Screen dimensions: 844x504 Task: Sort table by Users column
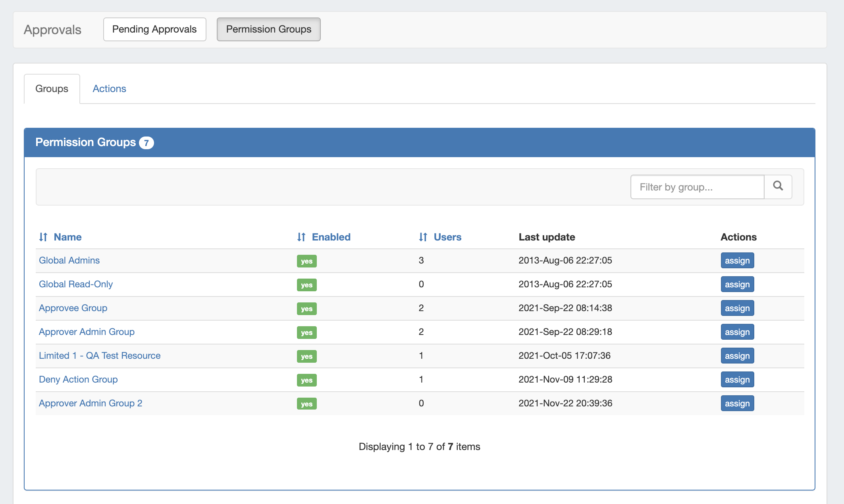[x=447, y=237]
